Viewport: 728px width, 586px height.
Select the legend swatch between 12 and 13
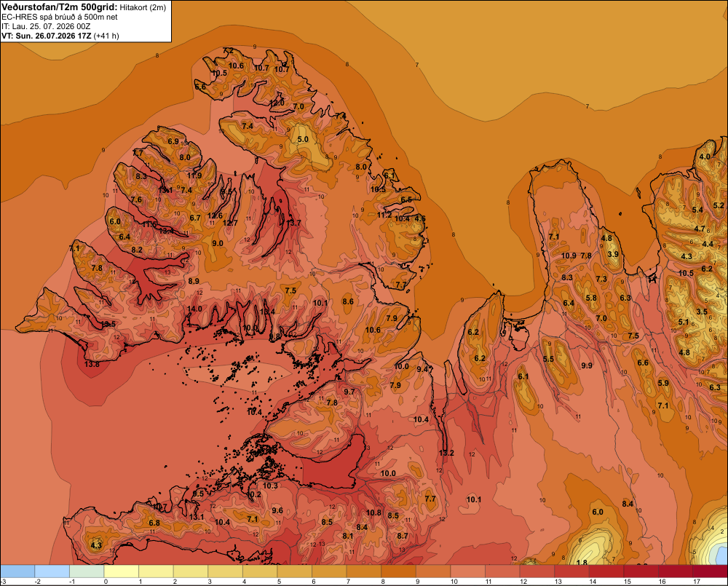(x=537, y=571)
